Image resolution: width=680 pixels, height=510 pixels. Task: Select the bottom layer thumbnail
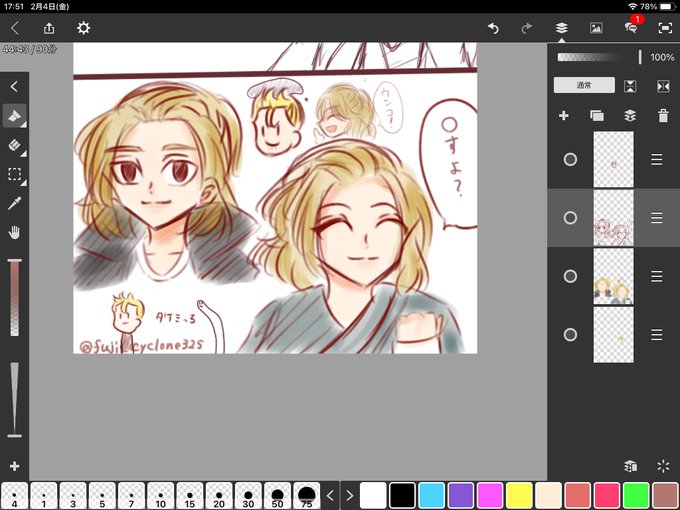point(613,335)
